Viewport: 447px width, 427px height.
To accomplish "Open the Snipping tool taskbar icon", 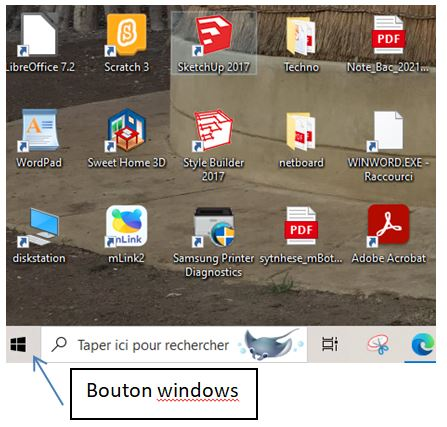I will click(378, 344).
